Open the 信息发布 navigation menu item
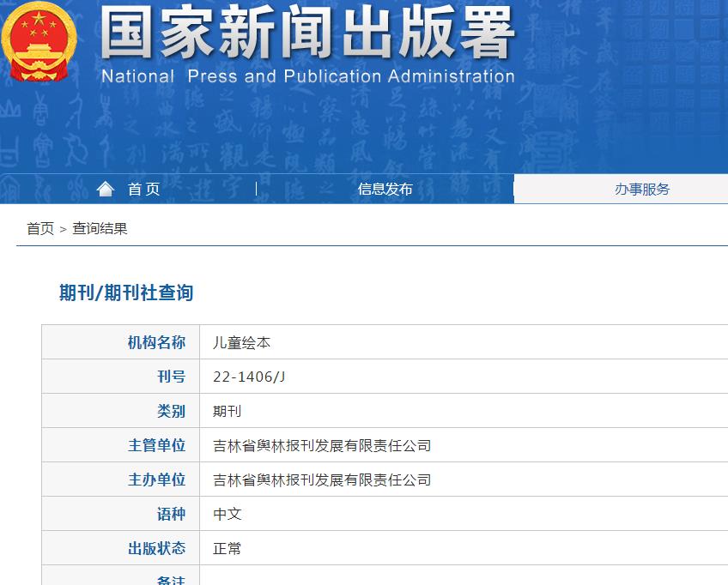The width and height of the screenshot is (728, 585). point(384,189)
